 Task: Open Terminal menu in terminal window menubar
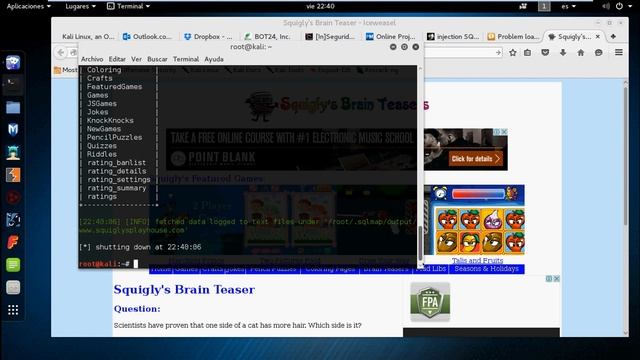tap(186, 59)
